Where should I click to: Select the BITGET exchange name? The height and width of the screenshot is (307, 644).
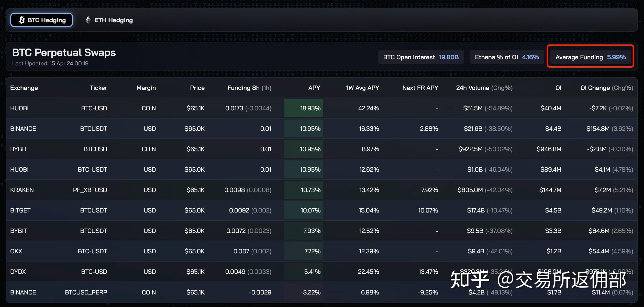20,210
